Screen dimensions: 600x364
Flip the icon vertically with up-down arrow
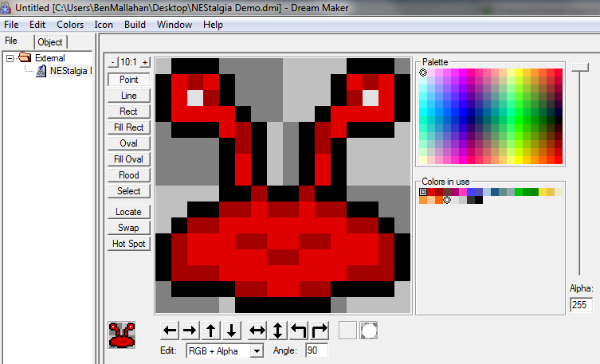pos(277,331)
